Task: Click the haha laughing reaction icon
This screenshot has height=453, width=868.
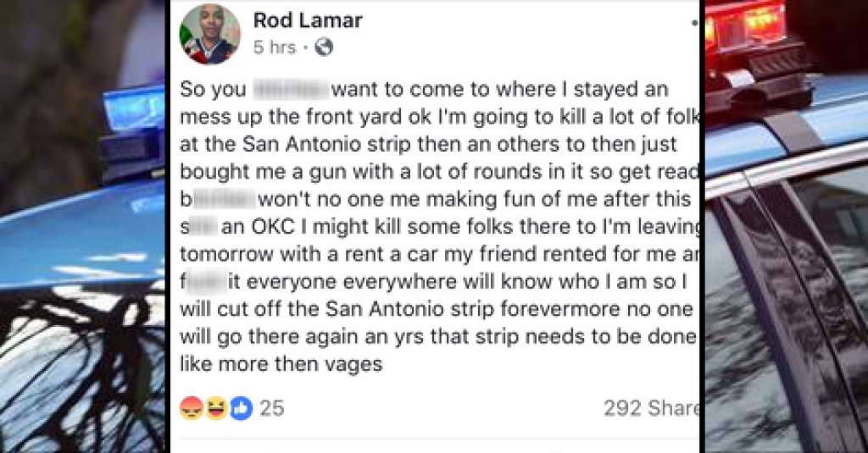Action: [x=216, y=409]
